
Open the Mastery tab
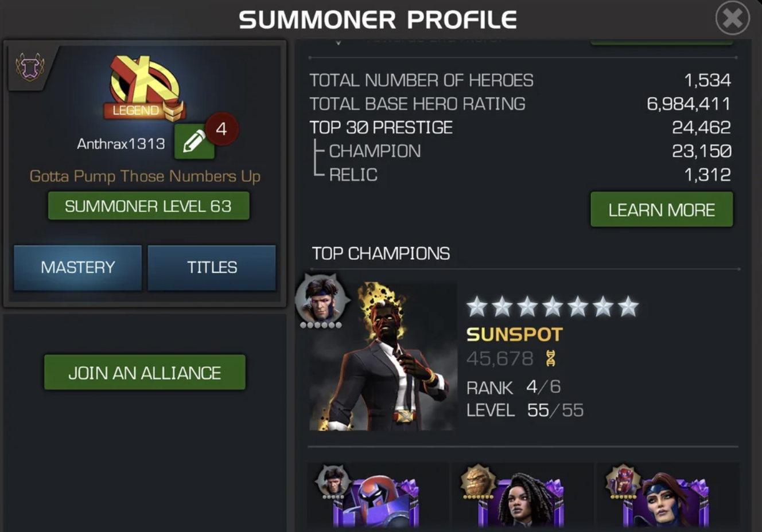[x=78, y=267]
